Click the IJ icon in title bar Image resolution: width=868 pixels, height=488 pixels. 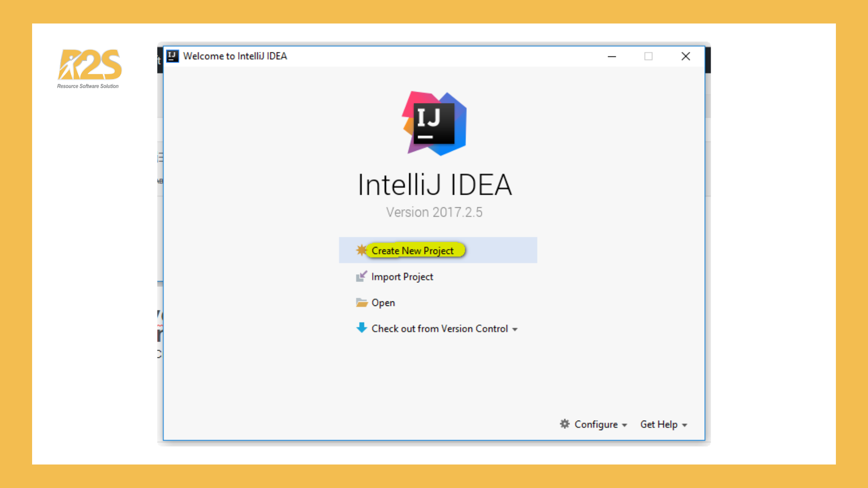click(x=172, y=56)
